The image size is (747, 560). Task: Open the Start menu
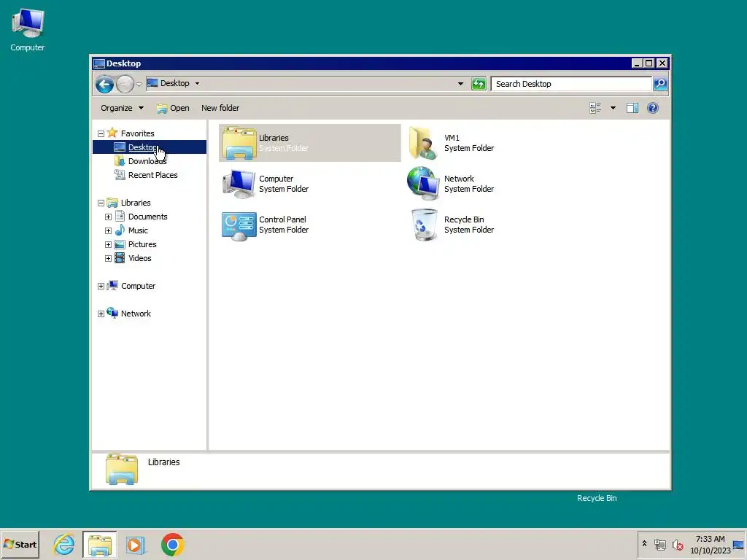[x=20, y=544]
